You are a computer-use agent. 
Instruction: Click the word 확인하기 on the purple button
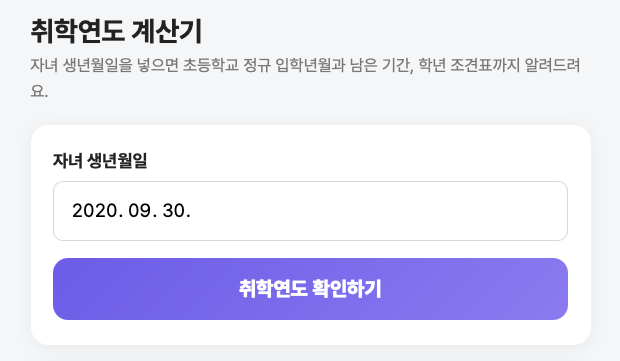click(x=347, y=289)
